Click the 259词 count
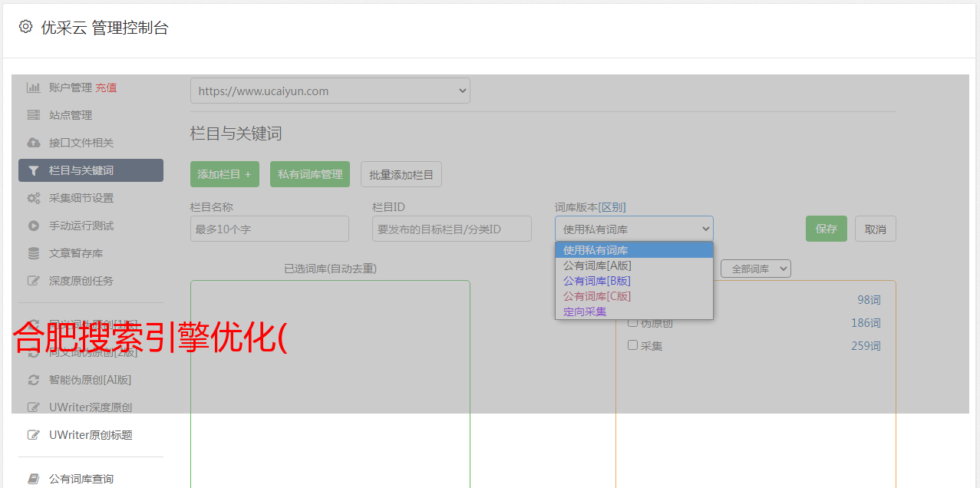Image resolution: width=980 pixels, height=488 pixels. [x=866, y=346]
